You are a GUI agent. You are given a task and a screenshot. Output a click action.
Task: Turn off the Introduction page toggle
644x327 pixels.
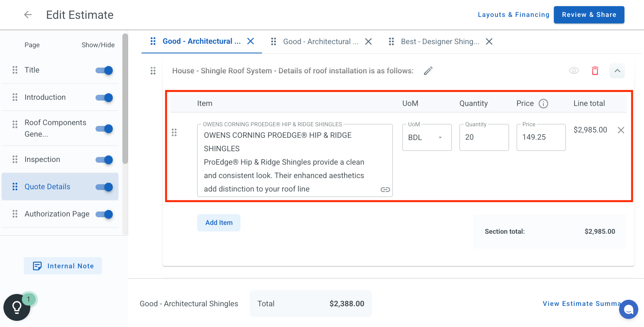coord(104,97)
